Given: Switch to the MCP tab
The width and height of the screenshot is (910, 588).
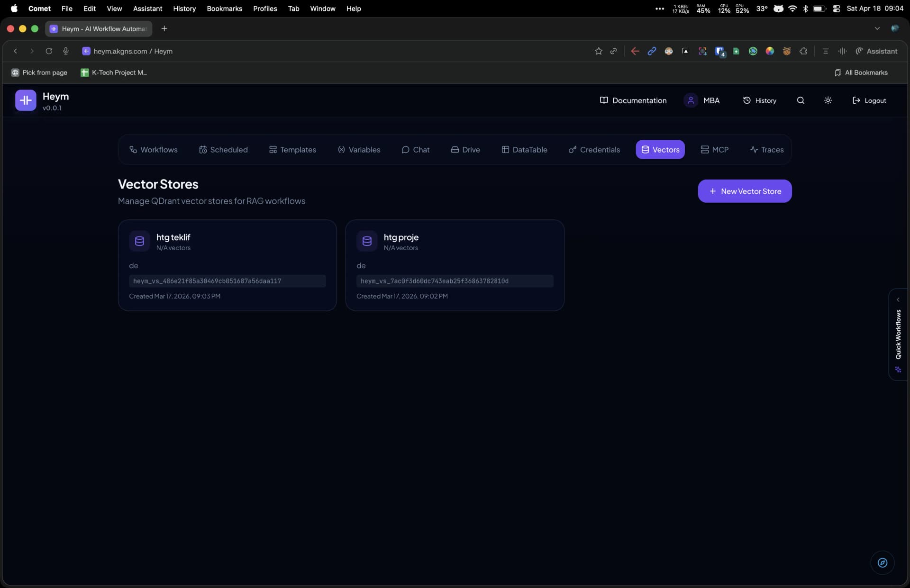Looking at the screenshot, I should [x=715, y=149].
